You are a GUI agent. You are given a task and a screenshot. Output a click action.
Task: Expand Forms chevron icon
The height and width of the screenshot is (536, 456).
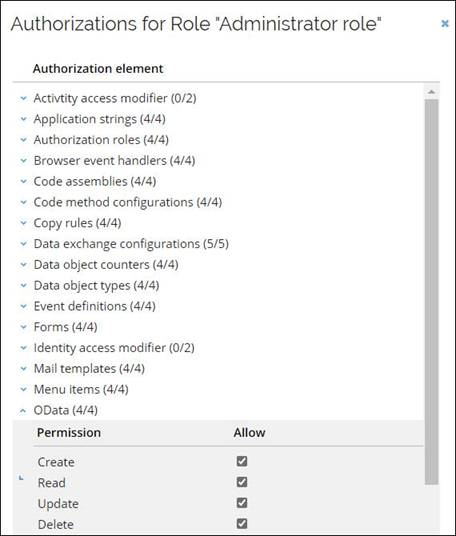[x=23, y=327]
